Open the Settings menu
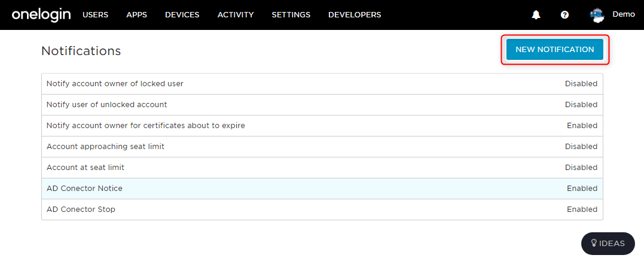 291,15
